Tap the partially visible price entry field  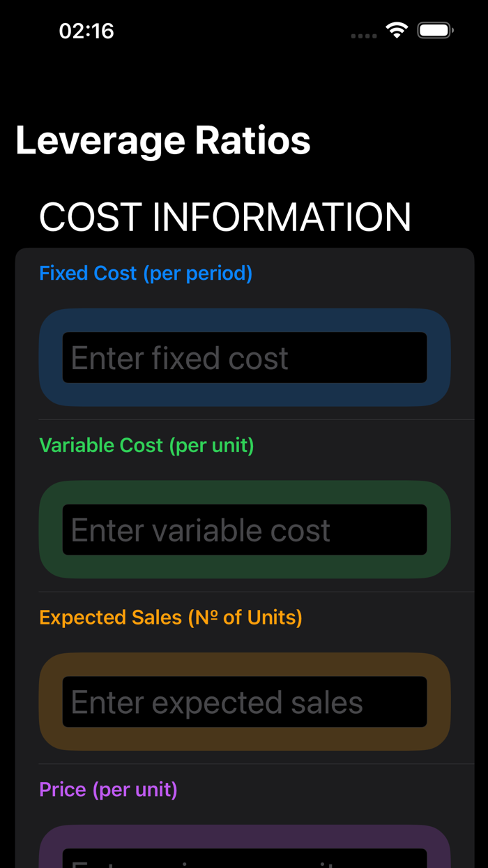(245, 858)
